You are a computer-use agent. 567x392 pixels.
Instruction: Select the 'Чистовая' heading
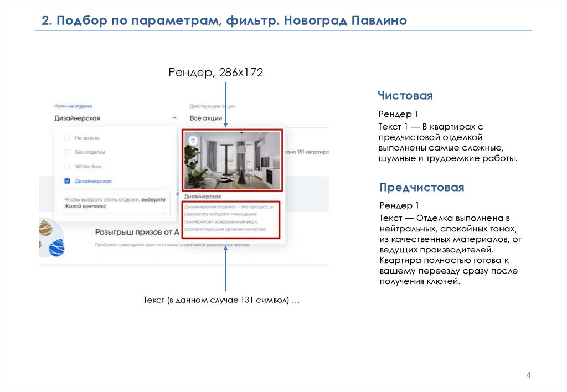(405, 96)
